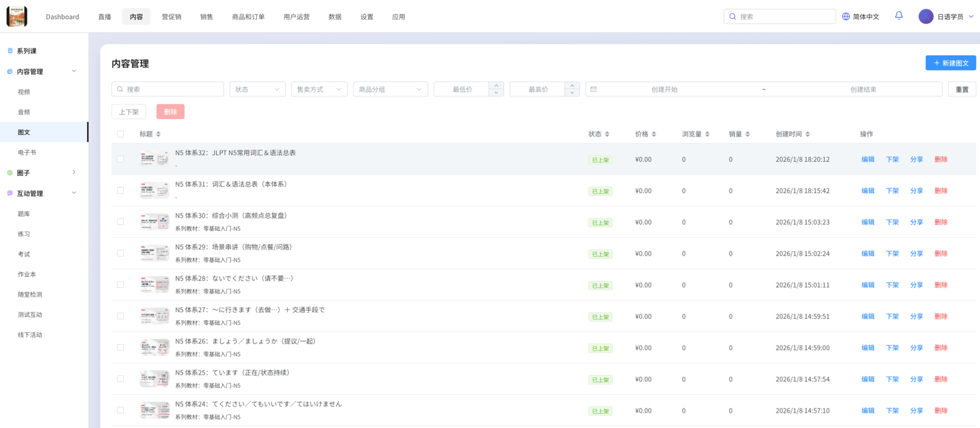
Task: Sort by 标题 column arrows
Action: 158,134
